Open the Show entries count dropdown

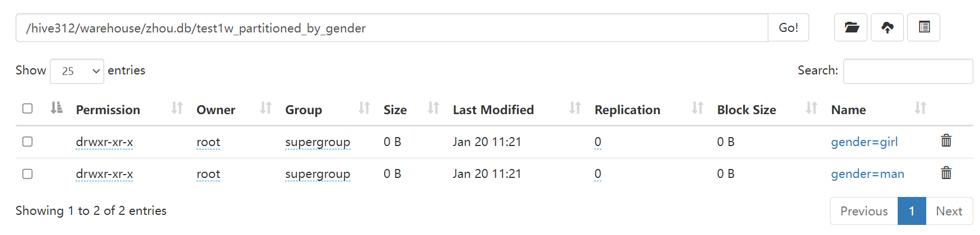tap(77, 71)
